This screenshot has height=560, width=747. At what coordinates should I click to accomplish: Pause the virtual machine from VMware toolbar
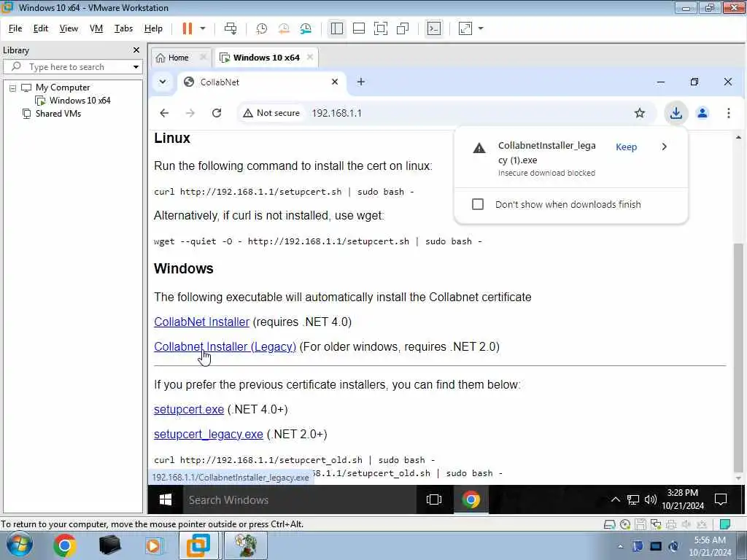187,28
